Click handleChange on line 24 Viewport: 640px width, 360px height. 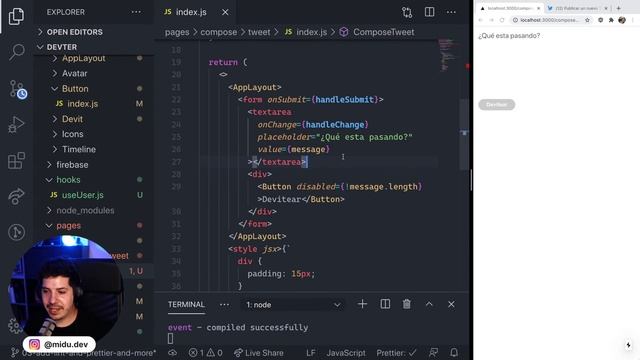coord(335,124)
